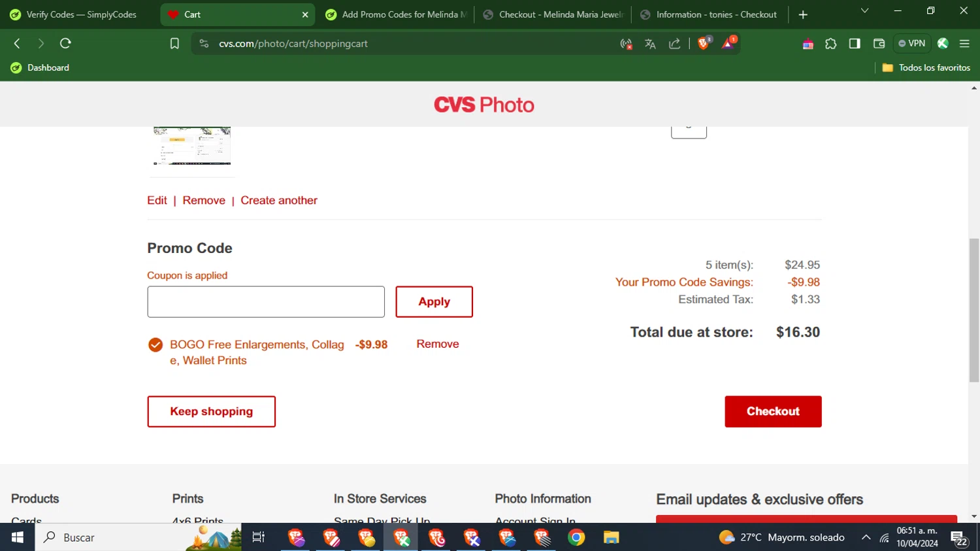Click the CVS Photo logo

coord(484,105)
